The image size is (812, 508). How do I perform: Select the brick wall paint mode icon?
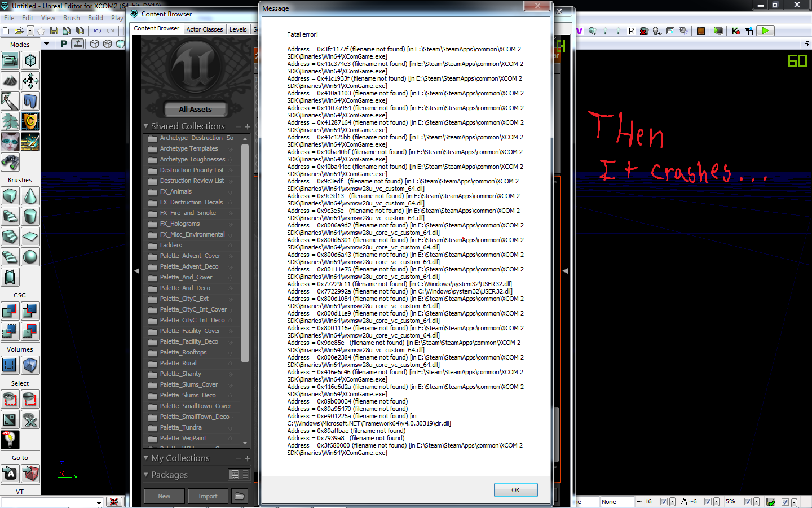pyautogui.click(x=30, y=142)
